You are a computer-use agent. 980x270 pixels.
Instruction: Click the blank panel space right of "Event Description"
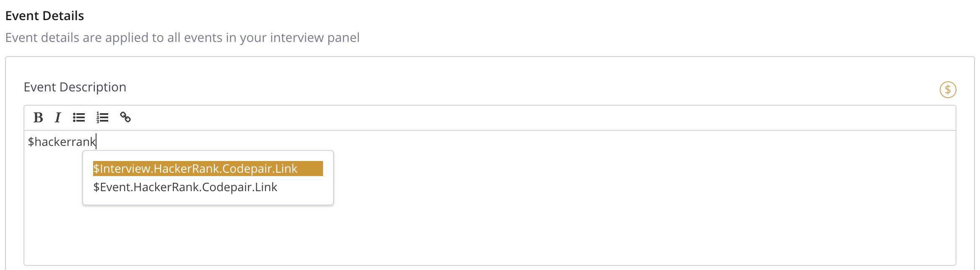(x=503, y=87)
